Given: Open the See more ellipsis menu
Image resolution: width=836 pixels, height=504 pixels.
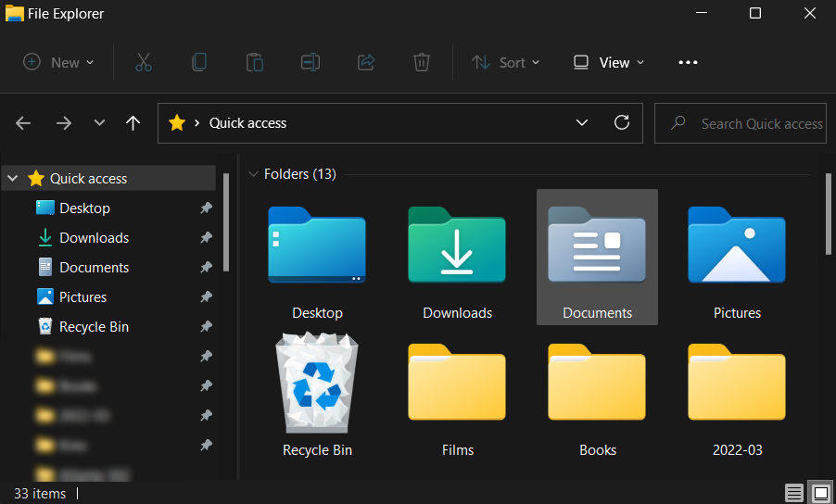Looking at the screenshot, I should pos(688,62).
